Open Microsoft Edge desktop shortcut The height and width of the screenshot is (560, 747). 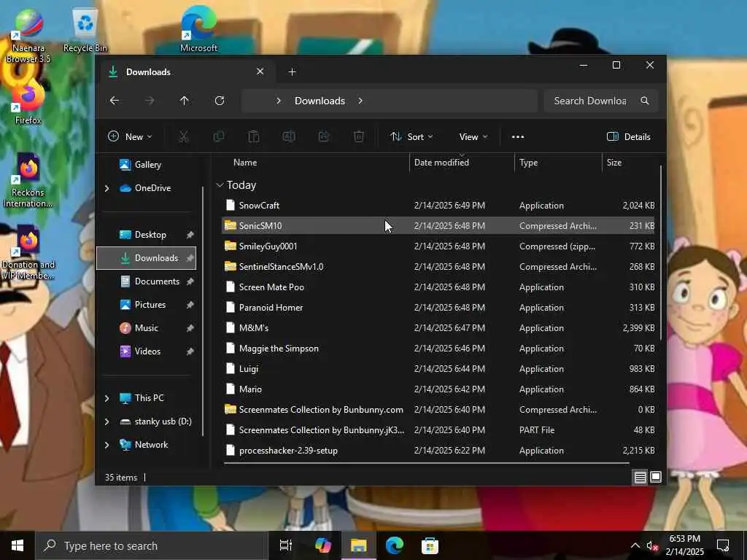coord(198,28)
